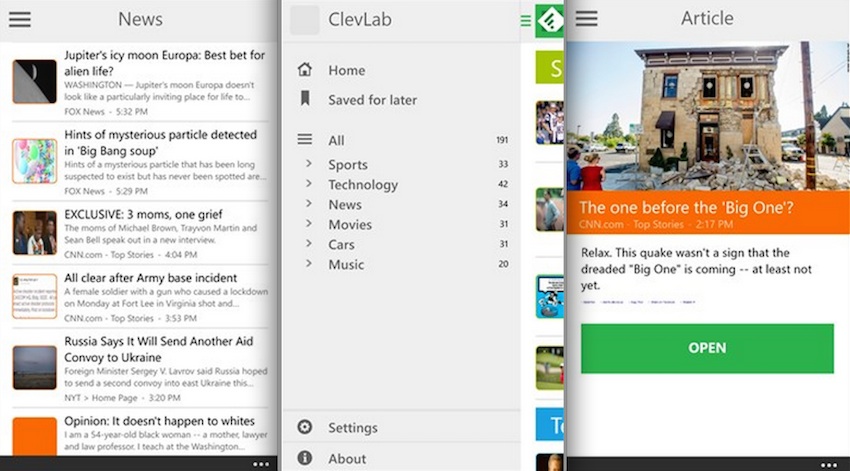Expand the Movies category chevron
This screenshot has width=850, height=471.
coord(308,223)
